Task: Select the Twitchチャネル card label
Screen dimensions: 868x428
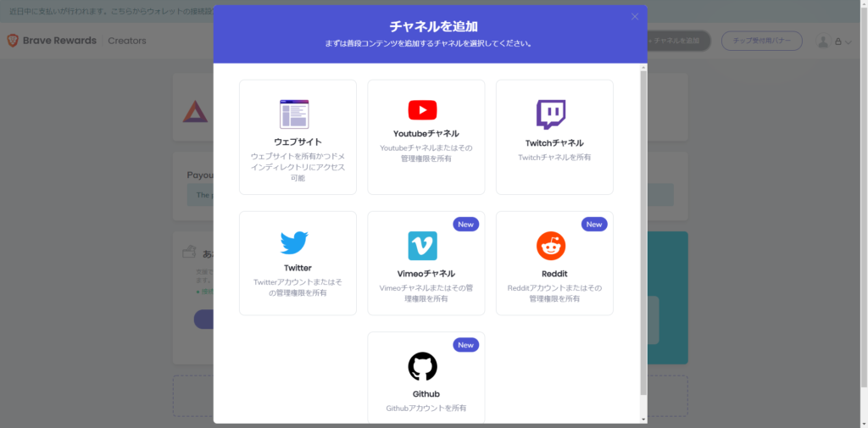Action: coord(554,142)
